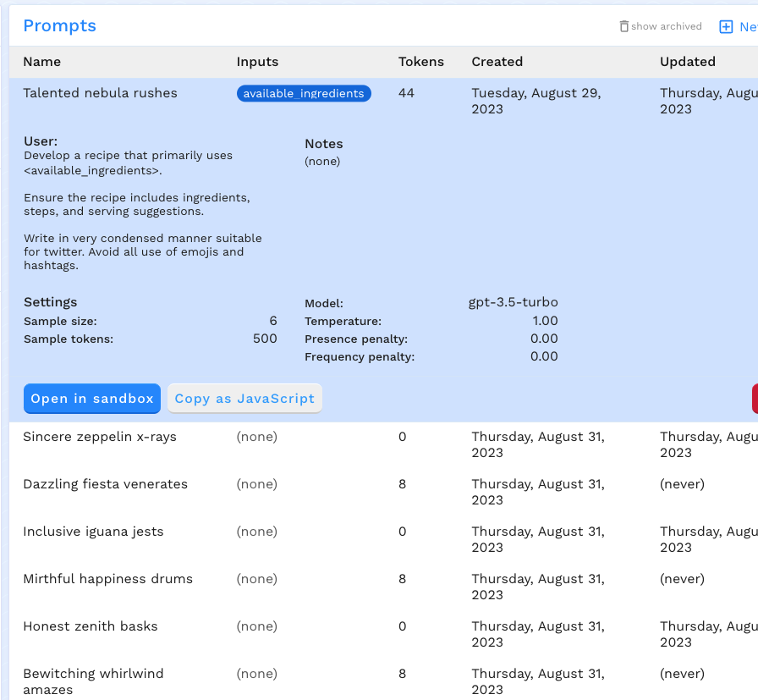
Task: Sort prompts by the Name column
Action: click(41, 62)
